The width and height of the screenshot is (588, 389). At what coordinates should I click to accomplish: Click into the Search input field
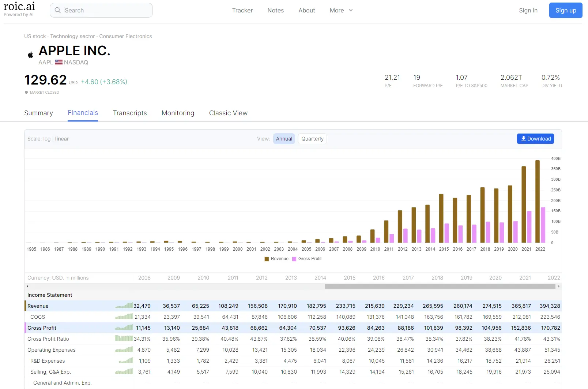tap(106, 10)
